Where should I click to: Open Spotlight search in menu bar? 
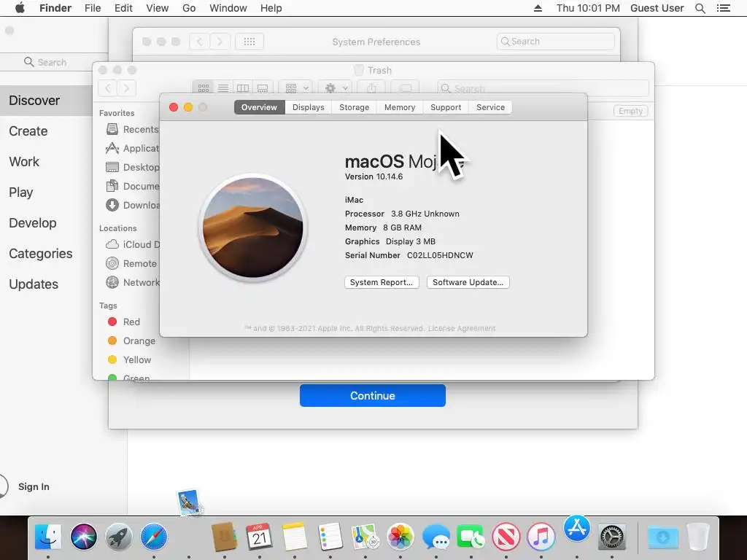(x=700, y=8)
